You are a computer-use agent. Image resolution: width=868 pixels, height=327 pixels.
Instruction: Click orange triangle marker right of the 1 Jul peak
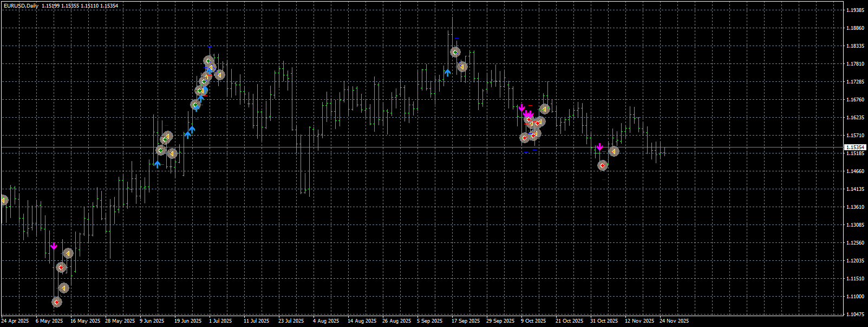219,75
